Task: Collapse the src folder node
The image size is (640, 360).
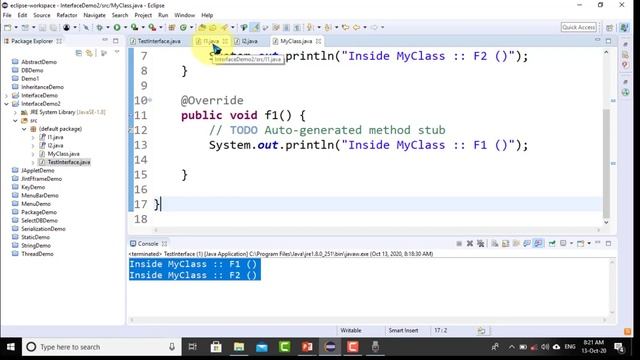Action: point(15,120)
